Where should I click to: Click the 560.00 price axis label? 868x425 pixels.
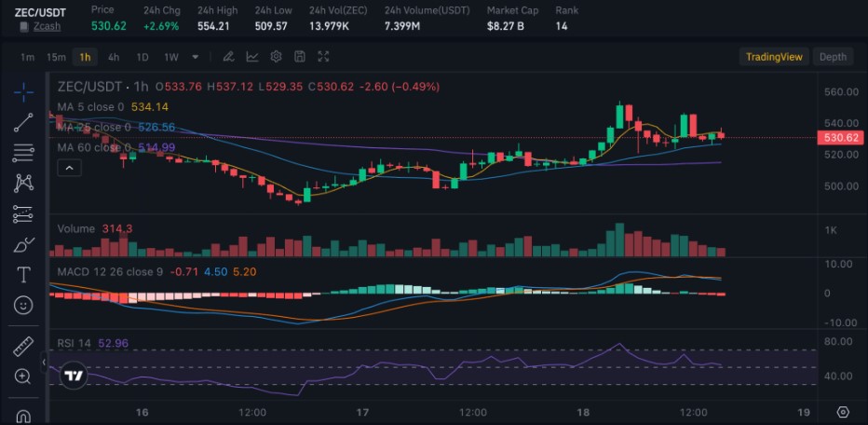[x=840, y=91]
